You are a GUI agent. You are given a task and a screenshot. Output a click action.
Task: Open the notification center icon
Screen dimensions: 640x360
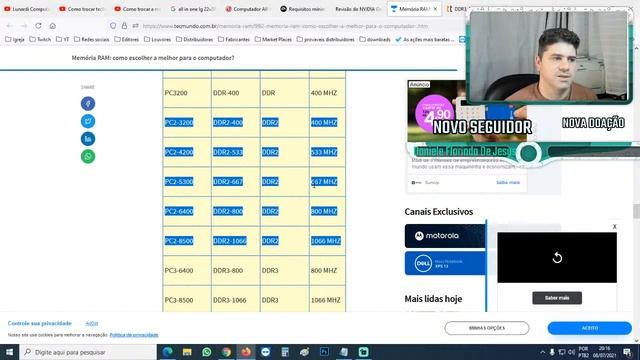(627, 352)
